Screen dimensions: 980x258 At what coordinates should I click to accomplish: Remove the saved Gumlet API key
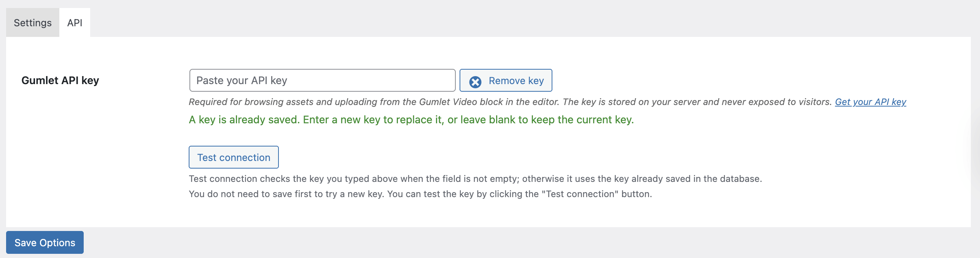506,80
